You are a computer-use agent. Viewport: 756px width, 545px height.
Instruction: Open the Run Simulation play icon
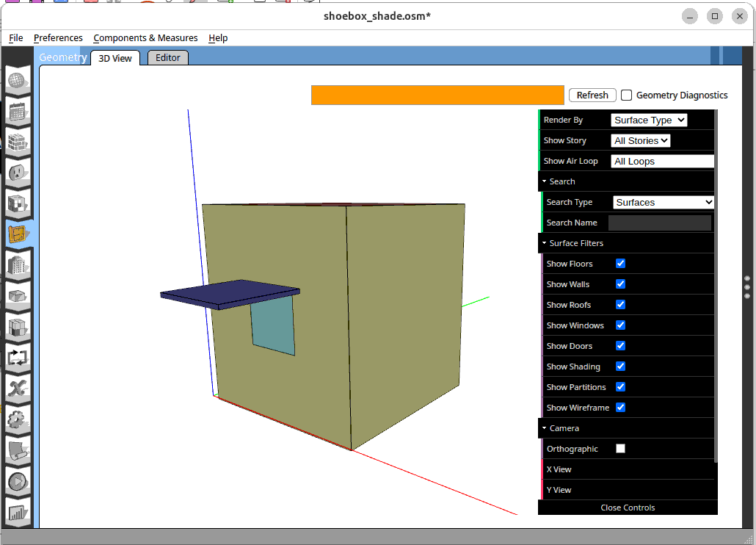[x=18, y=481]
